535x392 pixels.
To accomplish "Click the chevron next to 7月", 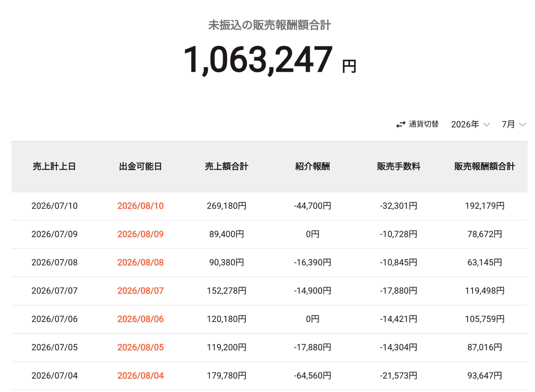I will (523, 124).
